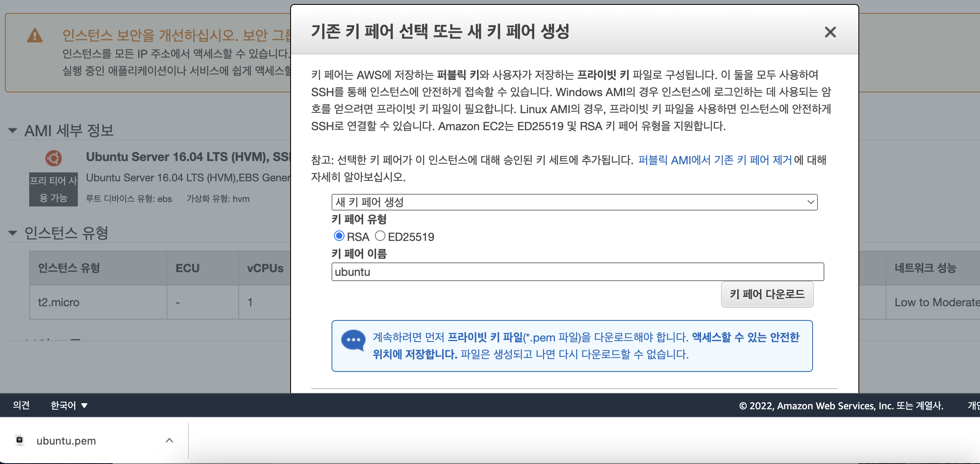
Task: Collapse the AMI 세부 정보 section
Action: pos(13,131)
